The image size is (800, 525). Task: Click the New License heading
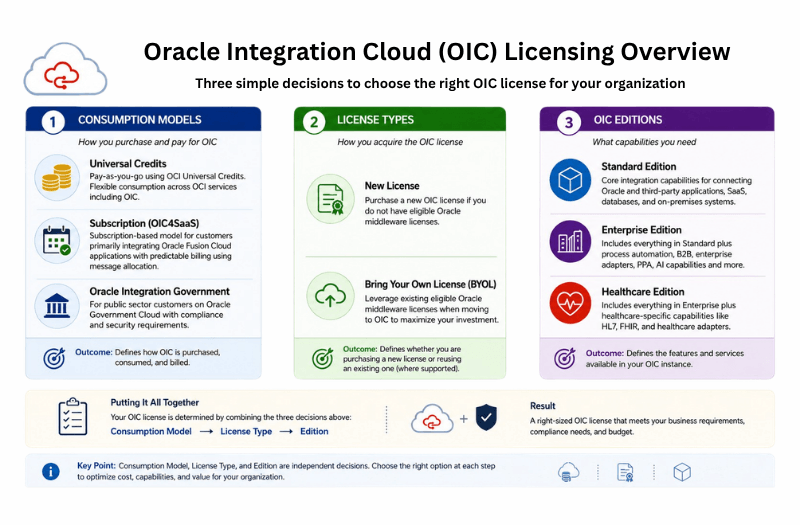click(392, 186)
